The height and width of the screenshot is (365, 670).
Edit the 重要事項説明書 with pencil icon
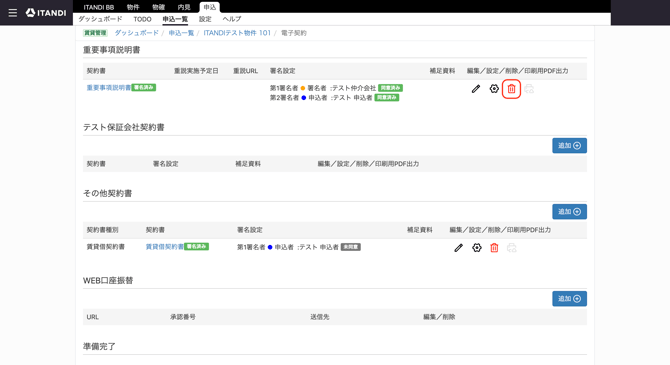coord(476,89)
